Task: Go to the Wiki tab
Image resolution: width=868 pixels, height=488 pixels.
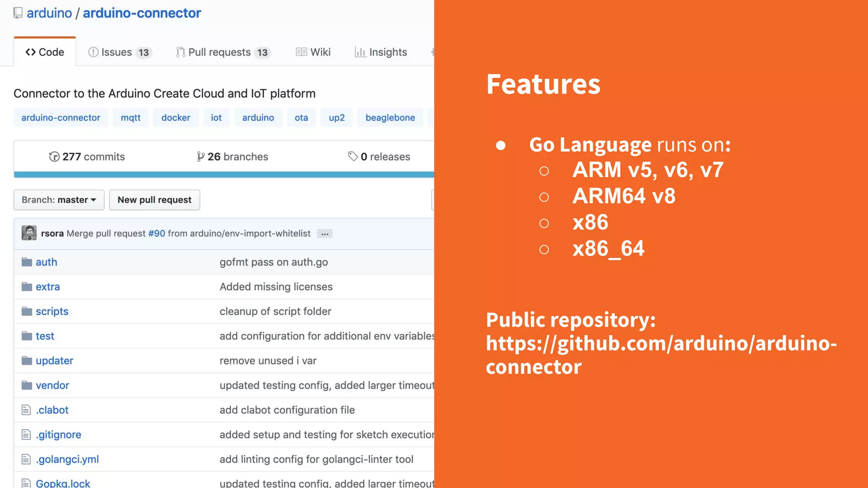Action: click(313, 52)
